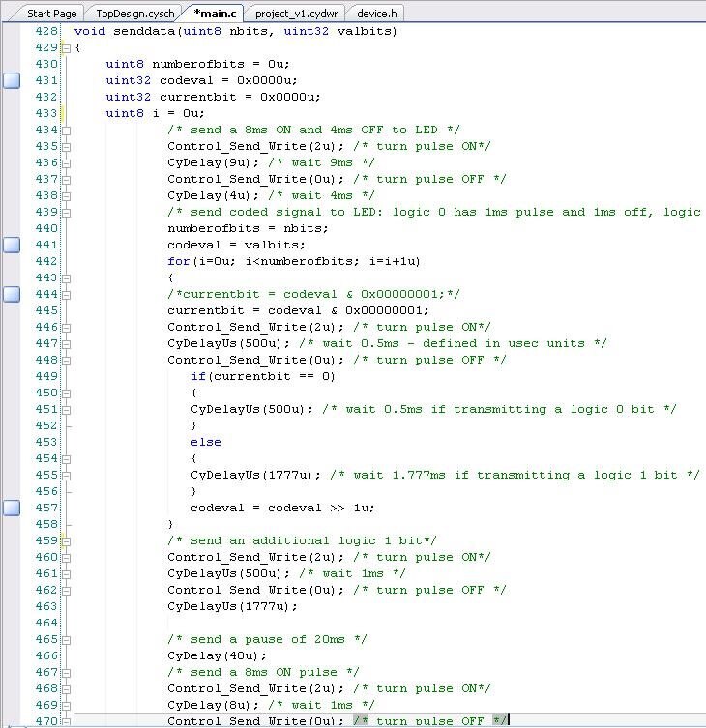
Task: Switch to the Start Page tab
Action: (x=51, y=14)
